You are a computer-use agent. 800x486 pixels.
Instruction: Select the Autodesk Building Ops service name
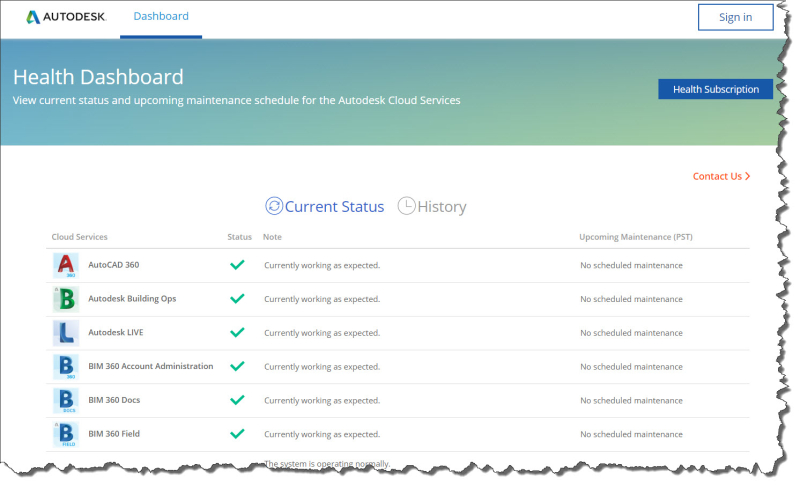132,298
